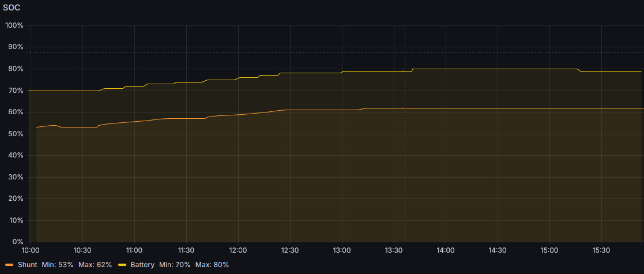Click the vertical dashed crosshair line in chart
Viewport: 644px width, 274px height.
click(x=405, y=133)
